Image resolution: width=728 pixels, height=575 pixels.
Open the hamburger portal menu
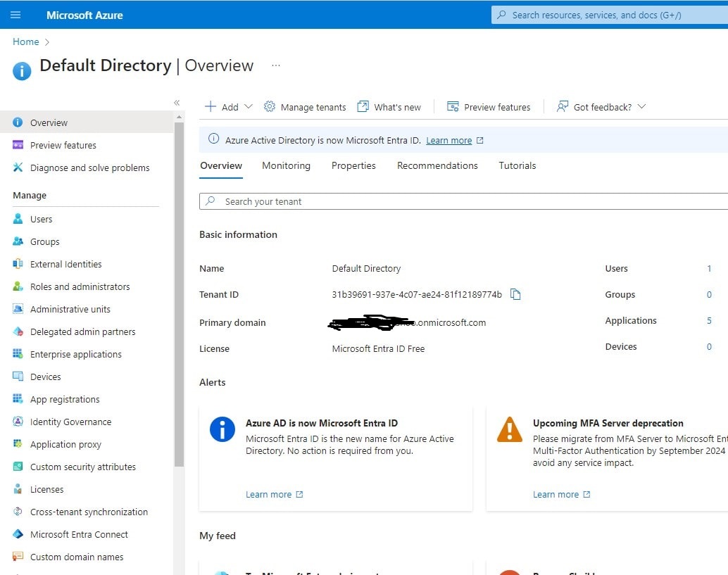[15, 15]
